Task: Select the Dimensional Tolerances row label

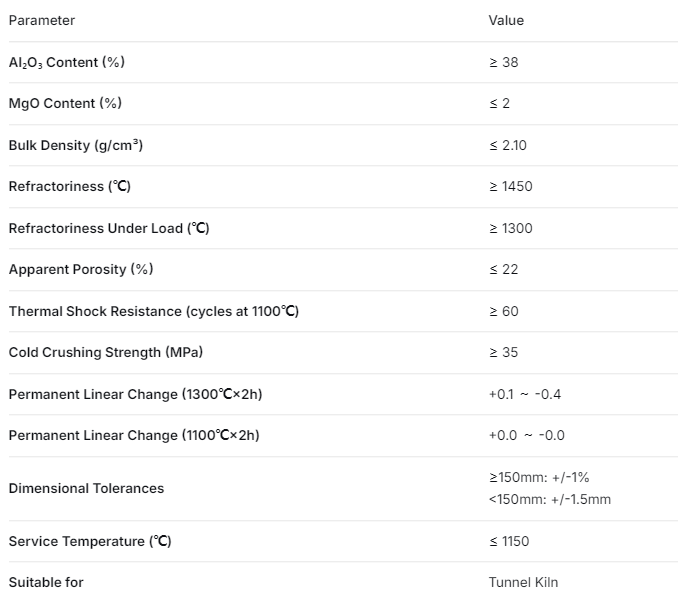Action: (86, 488)
